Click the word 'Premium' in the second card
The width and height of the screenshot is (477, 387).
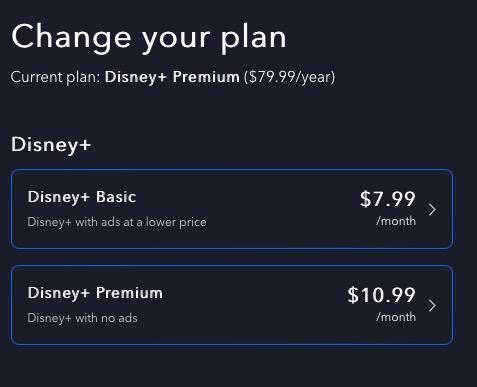(129, 293)
